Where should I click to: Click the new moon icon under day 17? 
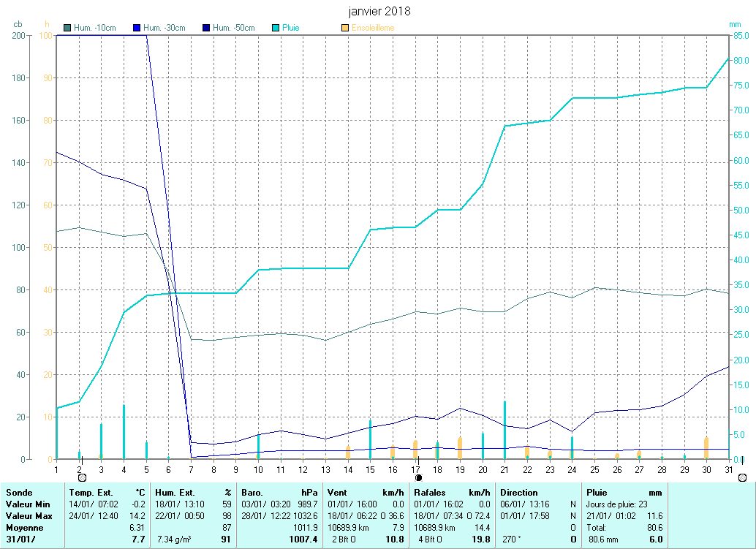(x=418, y=477)
